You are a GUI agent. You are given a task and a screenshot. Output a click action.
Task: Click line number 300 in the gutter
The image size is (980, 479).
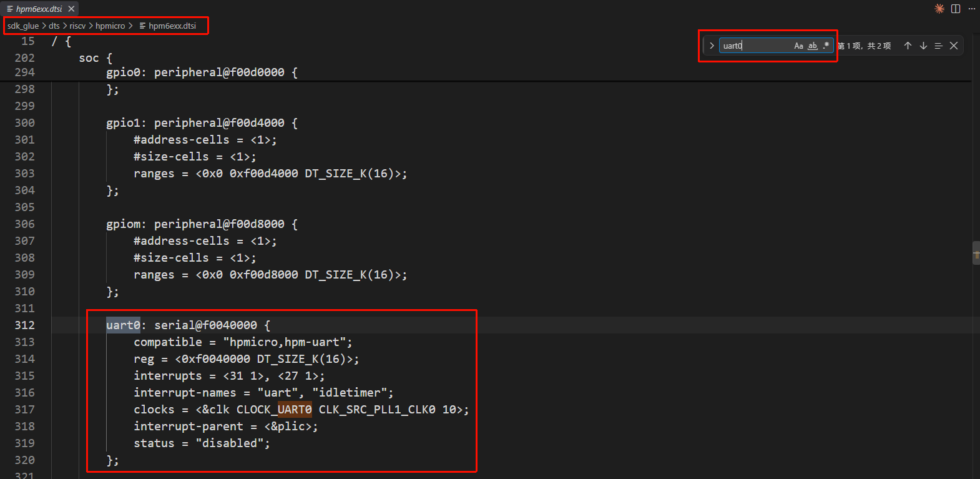[25, 123]
